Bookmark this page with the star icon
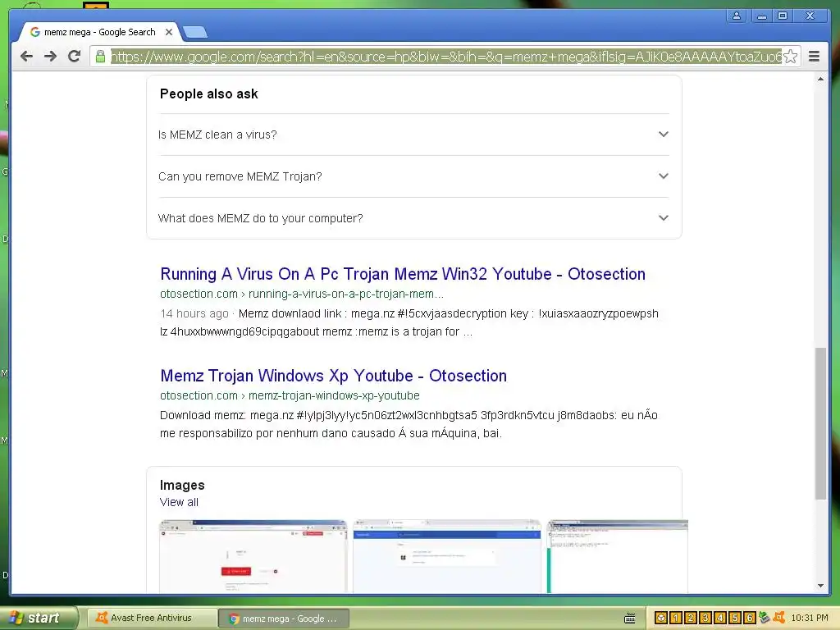 pyautogui.click(x=790, y=57)
